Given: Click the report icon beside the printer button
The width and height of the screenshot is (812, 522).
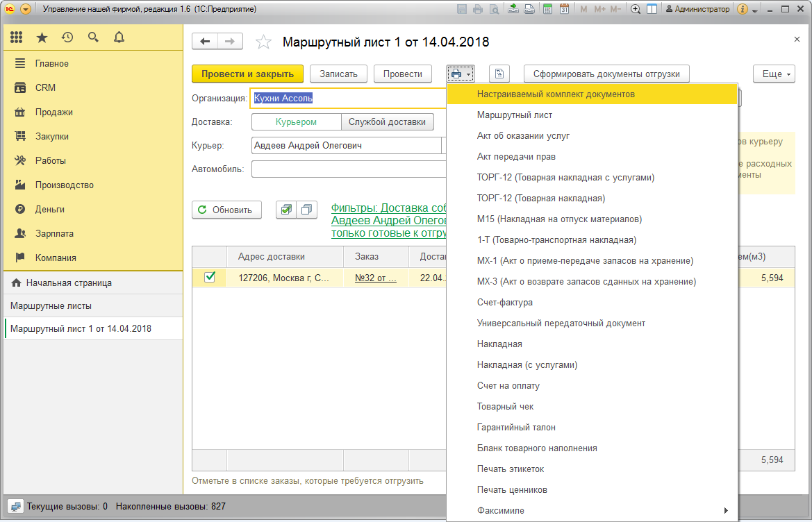Looking at the screenshot, I should [x=499, y=74].
